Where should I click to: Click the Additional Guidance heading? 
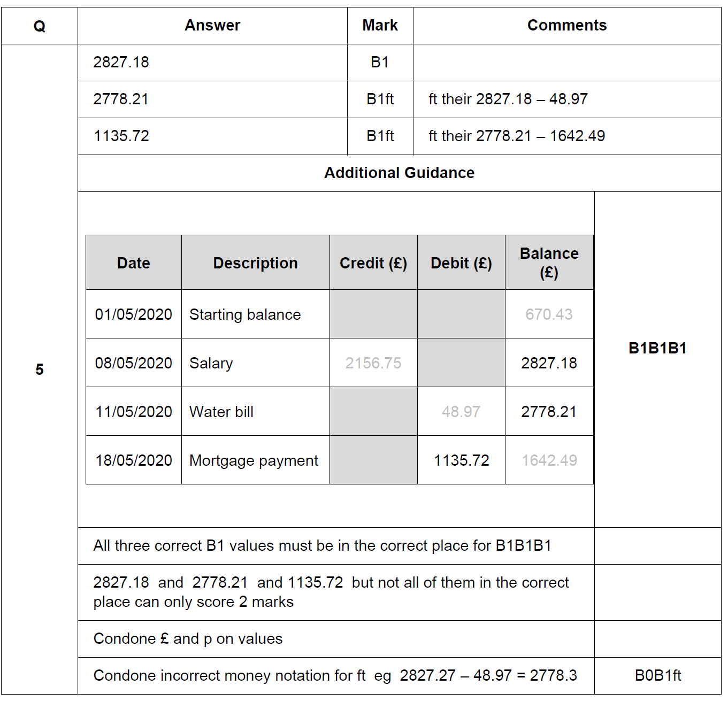[399, 173]
